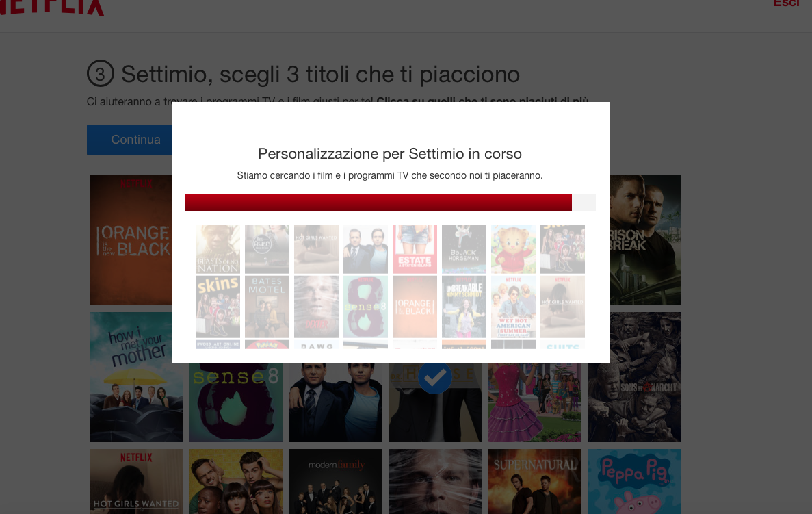Click the Bates Motel poster

click(267, 307)
